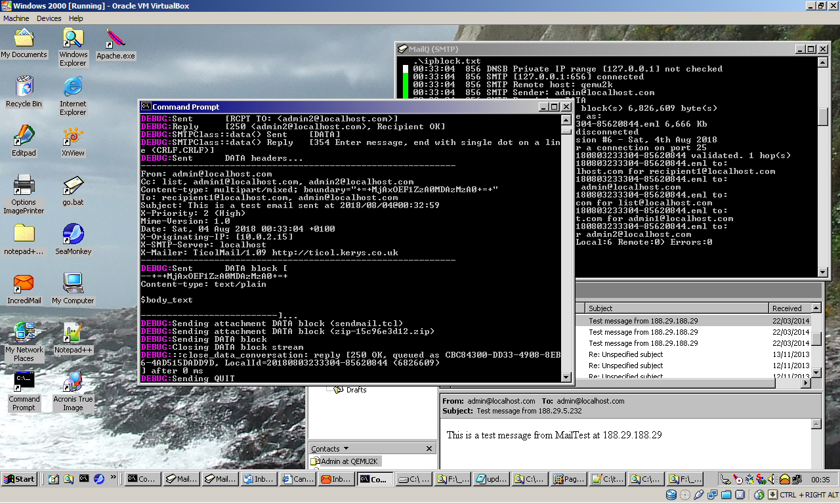The height and width of the screenshot is (504, 840).
Task: Open the Command Prompt window system menu icon
Action: [x=146, y=107]
